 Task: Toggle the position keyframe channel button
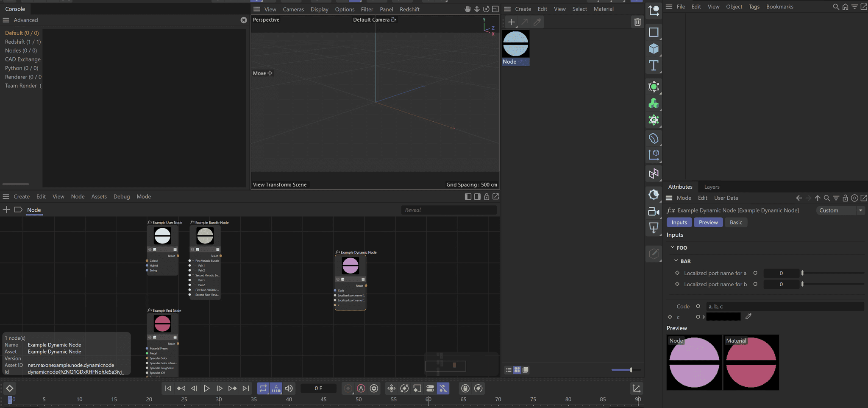391,388
